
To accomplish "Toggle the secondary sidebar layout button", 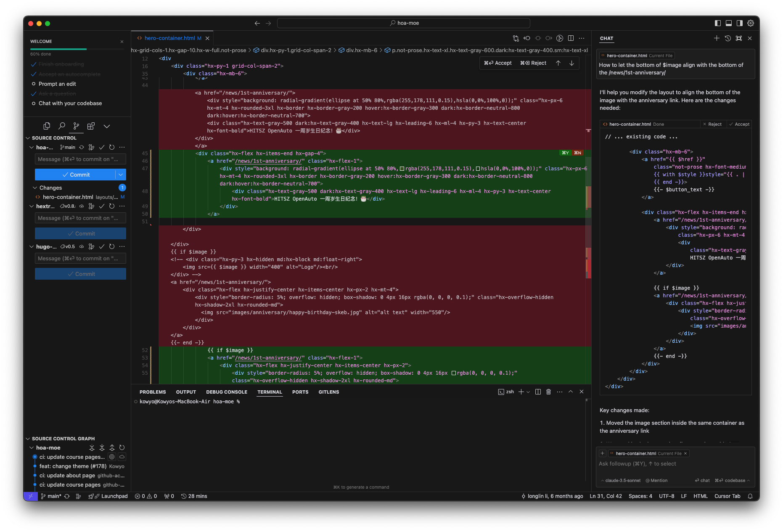I will 740,23.
